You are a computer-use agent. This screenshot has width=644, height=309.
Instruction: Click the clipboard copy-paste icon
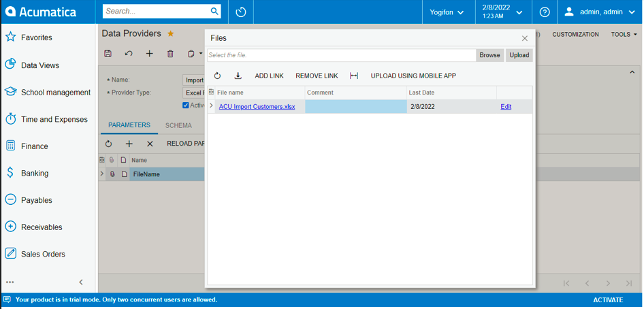pos(191,53)
